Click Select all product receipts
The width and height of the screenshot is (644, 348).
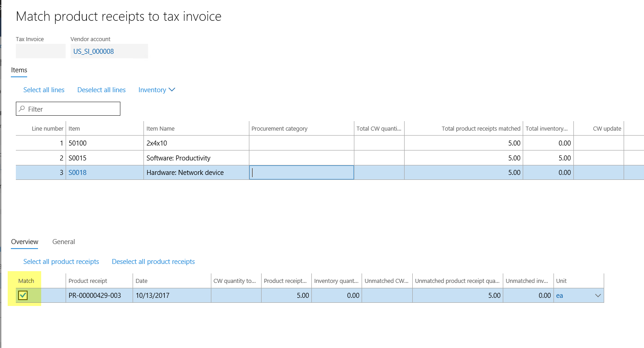point(61,261)
